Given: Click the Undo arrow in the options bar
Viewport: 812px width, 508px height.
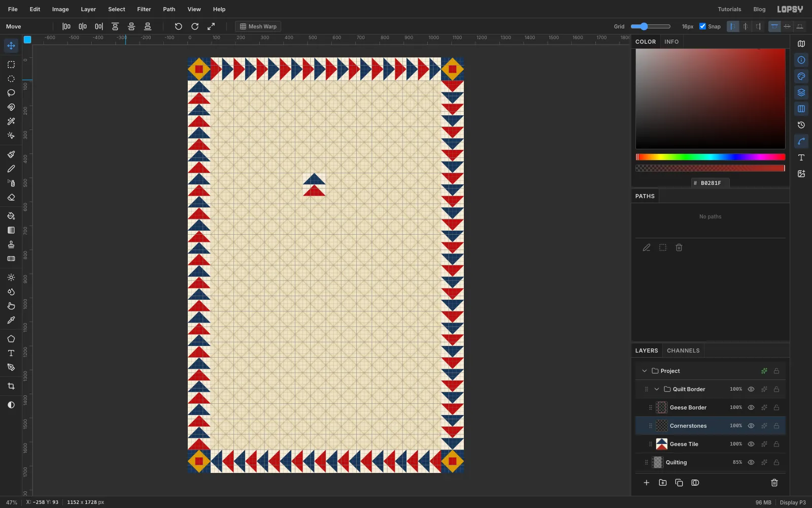Looking at the screenshot, I should coord(179,26).
